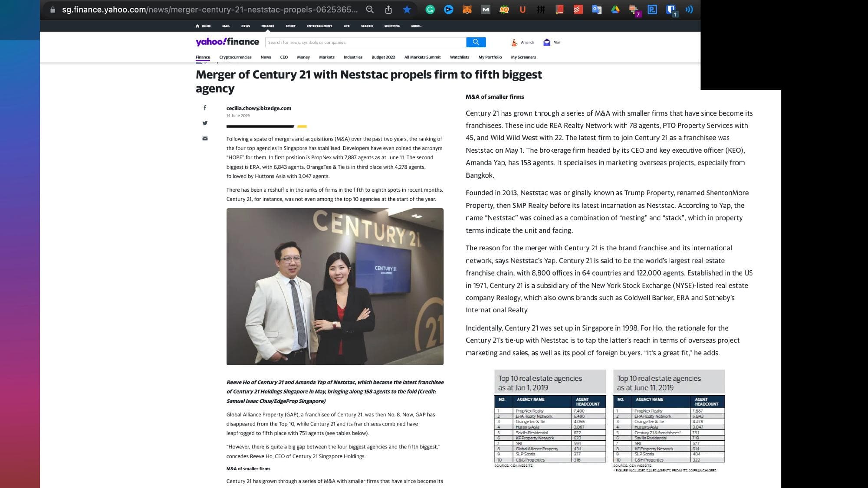Open the Google Translate extension icon
The width and height of the screenshot is (868, 488).
pos(597,10)
